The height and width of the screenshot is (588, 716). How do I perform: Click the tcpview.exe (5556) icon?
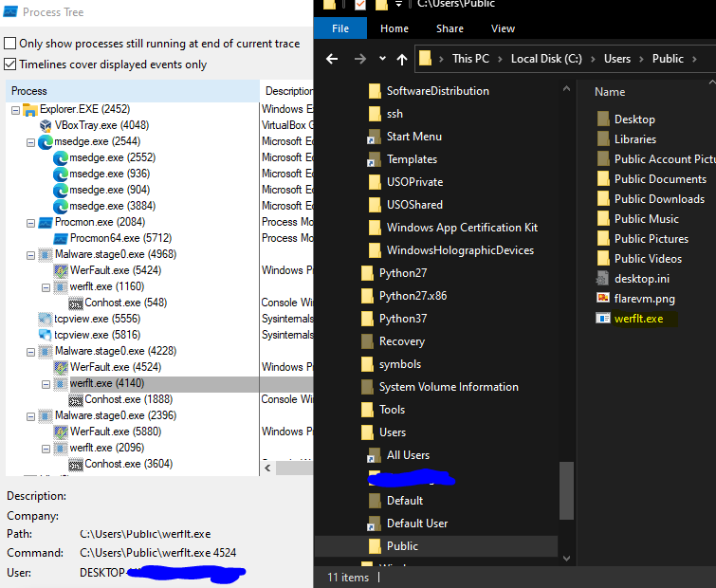tap(46, 319)
